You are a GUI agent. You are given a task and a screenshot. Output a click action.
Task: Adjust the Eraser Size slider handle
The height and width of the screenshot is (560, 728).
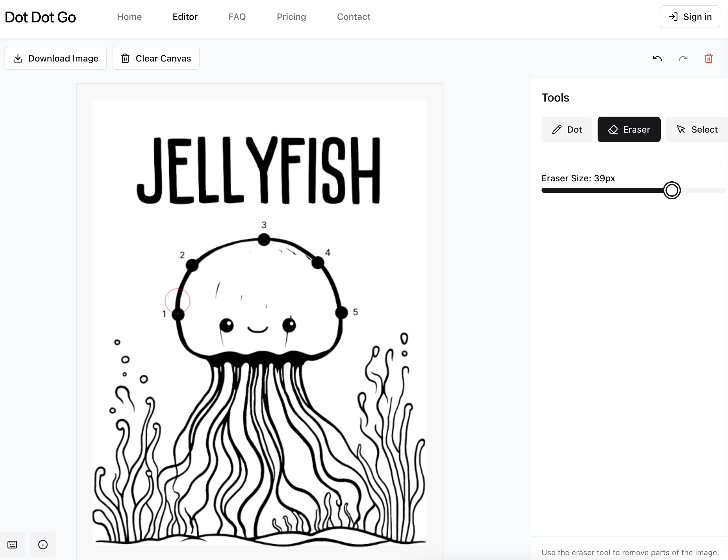tap(672, 190)
